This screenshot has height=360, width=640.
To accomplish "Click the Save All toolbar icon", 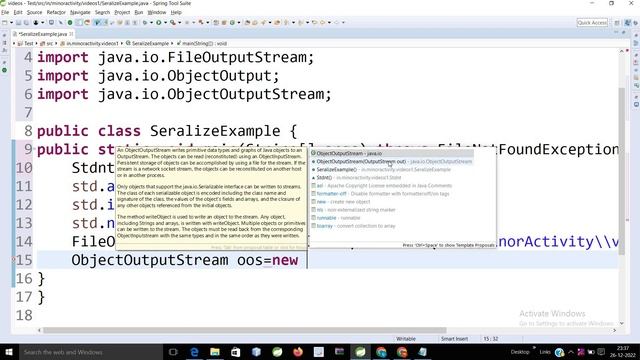I will coord(26,22).
